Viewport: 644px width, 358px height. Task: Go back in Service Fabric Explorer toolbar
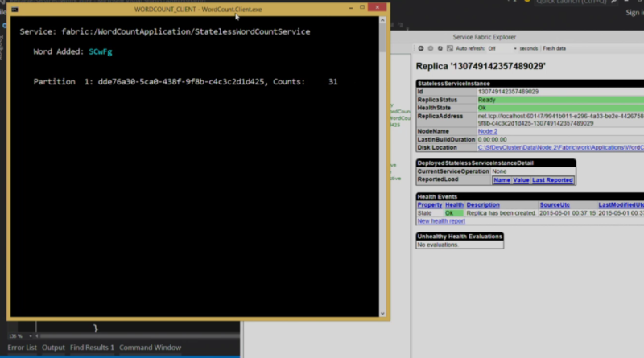420,48
